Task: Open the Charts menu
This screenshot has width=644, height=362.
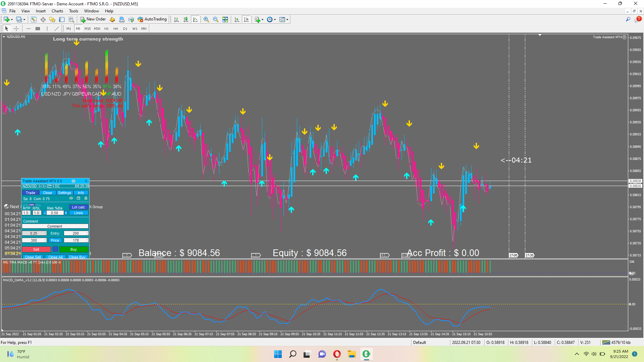Action: [x=57, y=11]
